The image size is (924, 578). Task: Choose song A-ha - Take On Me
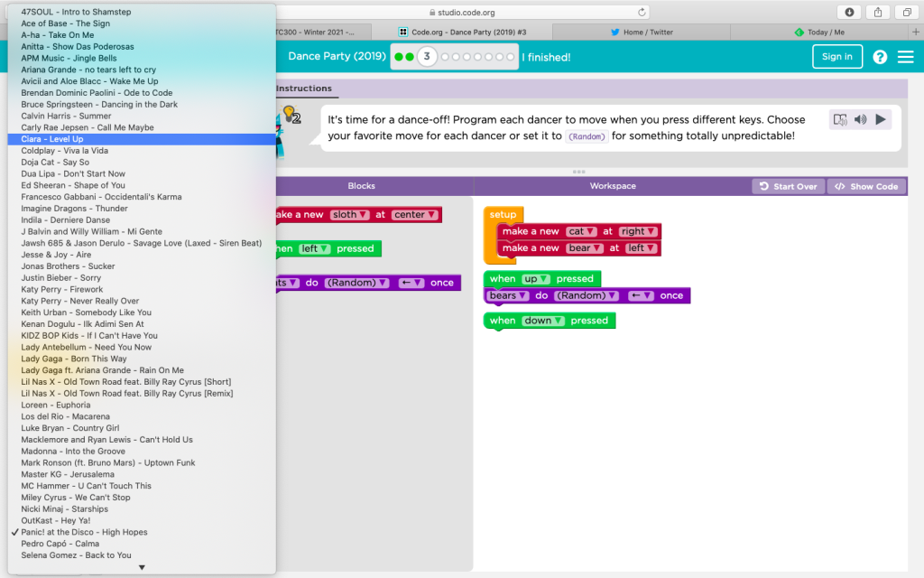(x=142, y=35)
